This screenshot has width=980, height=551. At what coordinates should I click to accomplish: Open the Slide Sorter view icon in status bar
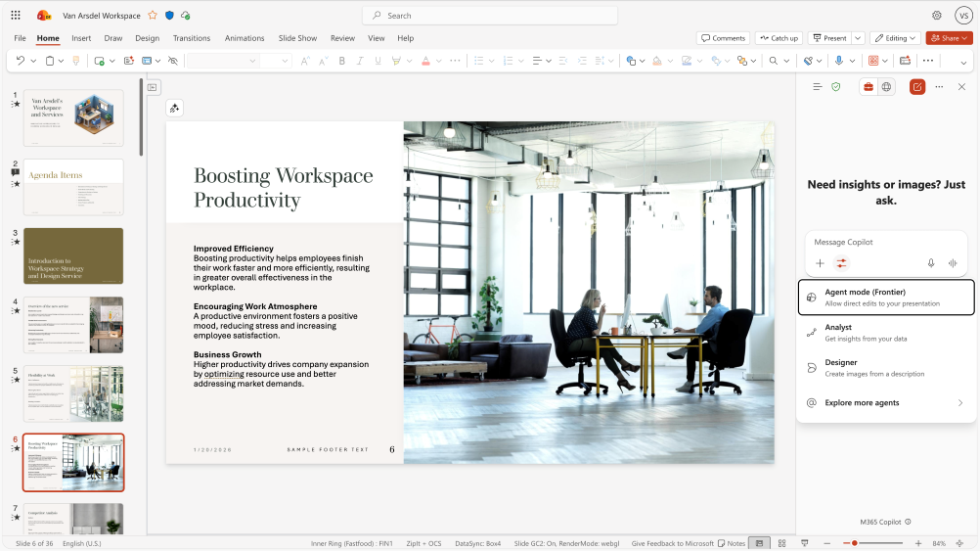point(781,543)
